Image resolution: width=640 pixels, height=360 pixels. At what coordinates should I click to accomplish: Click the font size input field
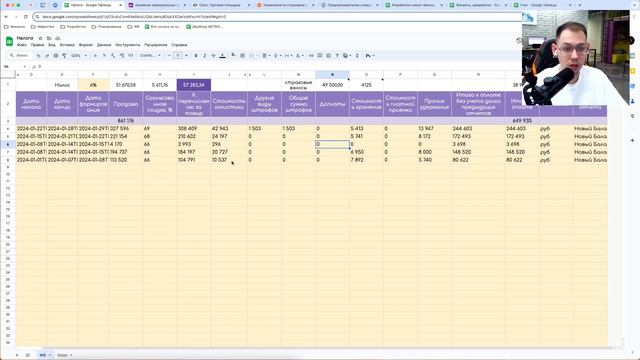178,56
